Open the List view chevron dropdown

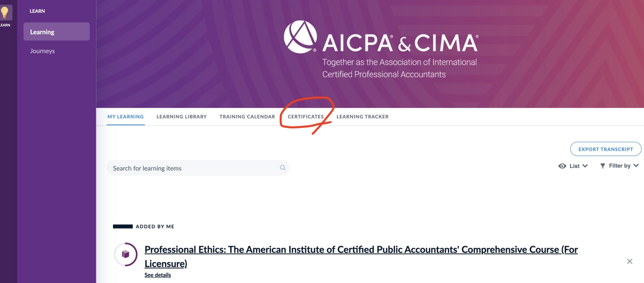pyautogui.click(x=585, y=166)
